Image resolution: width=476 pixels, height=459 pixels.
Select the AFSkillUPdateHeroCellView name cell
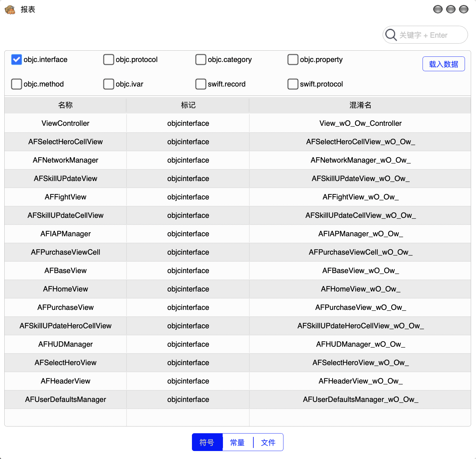pyautogui.click(x=65, y=326)
